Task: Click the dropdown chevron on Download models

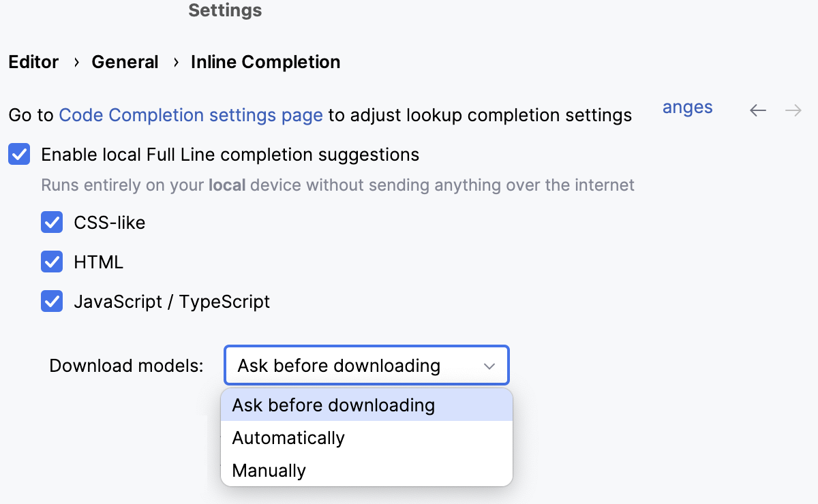Action: click(x=489, y=366)
